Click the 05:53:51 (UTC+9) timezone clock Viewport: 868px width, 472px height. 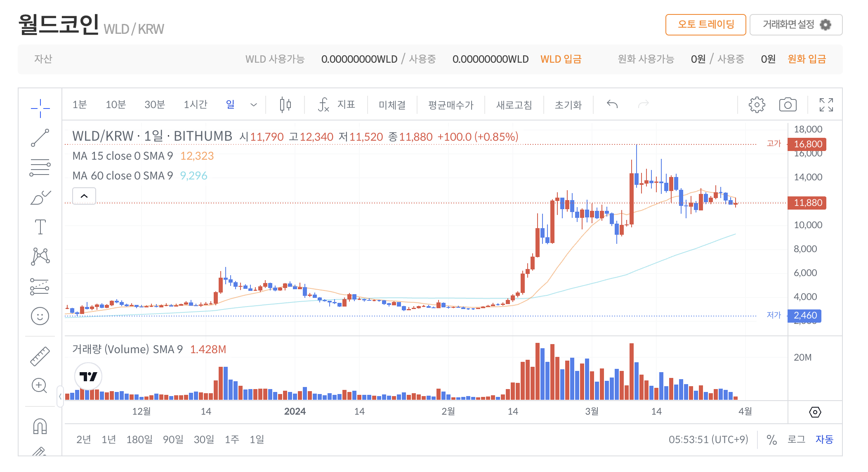708,439
